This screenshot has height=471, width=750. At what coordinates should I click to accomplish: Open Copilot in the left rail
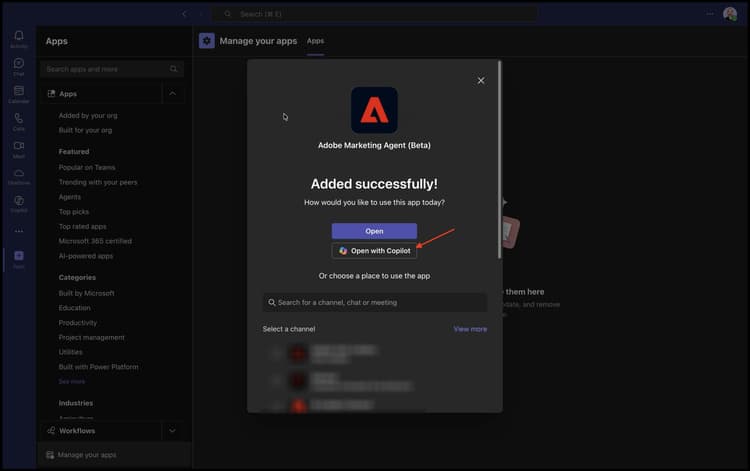(x=19, y=204)
